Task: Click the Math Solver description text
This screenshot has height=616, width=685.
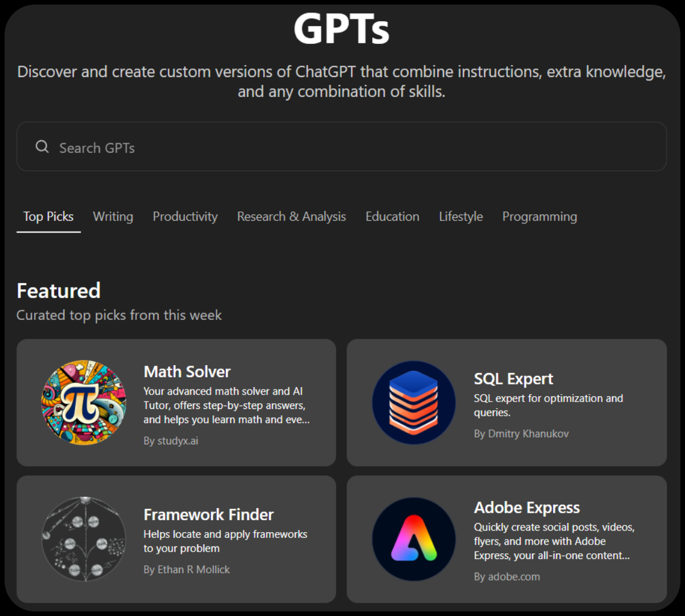Action: [227, 406]
